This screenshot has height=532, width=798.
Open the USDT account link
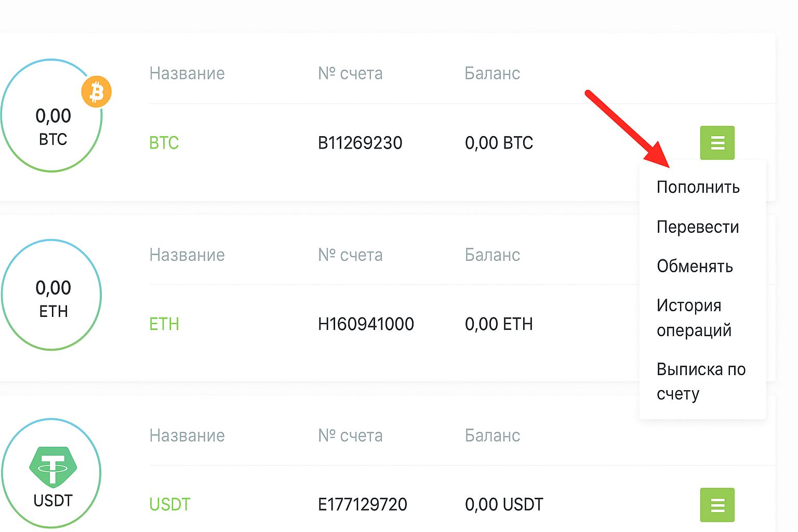point(169,504)
